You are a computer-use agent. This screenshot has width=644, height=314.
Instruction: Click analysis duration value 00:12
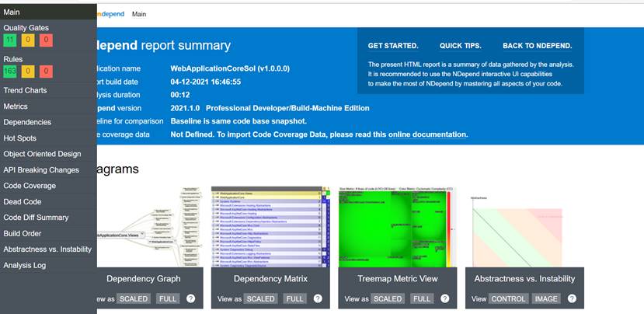[x=180, y=95]
